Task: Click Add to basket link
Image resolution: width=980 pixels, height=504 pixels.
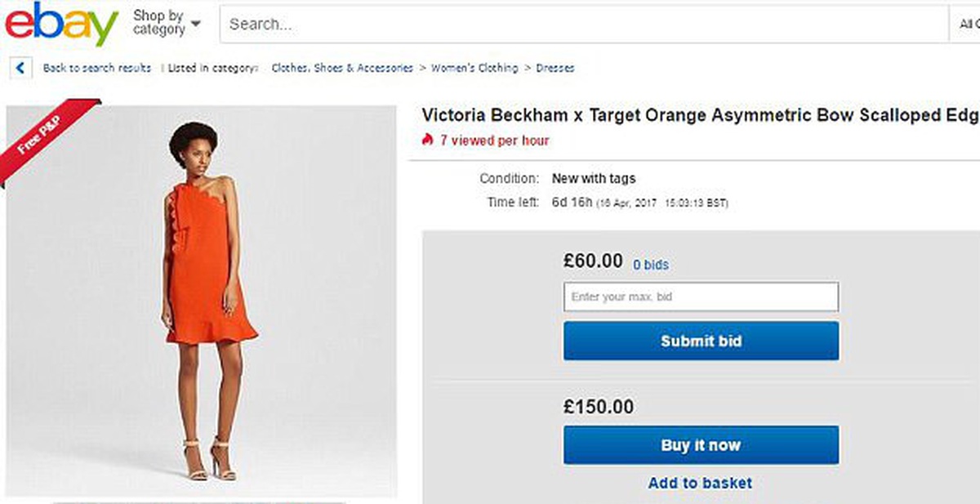Action: (x=700, y=483)
